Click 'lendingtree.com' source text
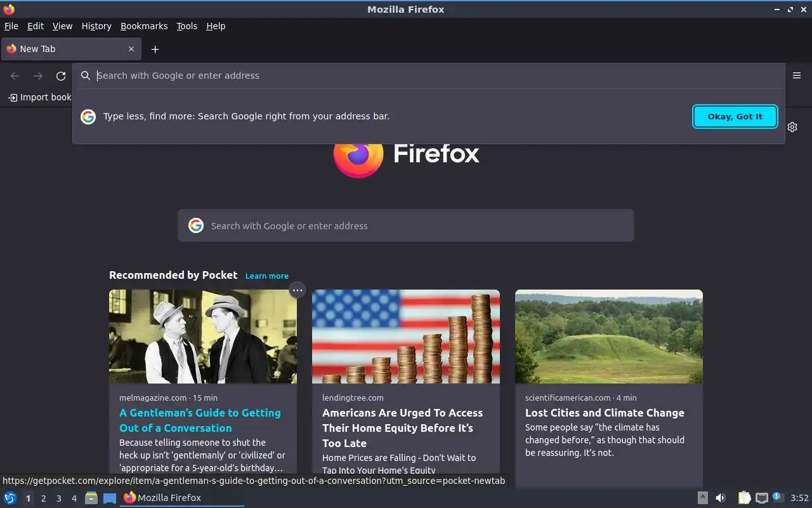Screen dimensions: 812x508 353,398
